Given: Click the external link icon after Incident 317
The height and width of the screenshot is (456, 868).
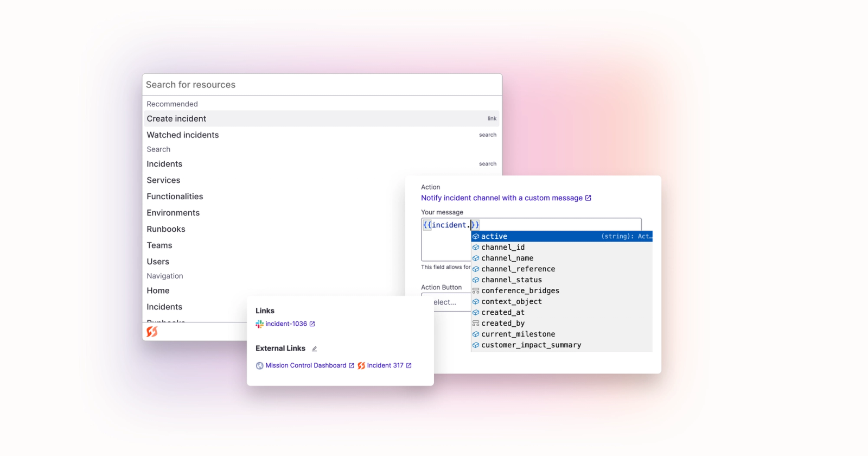Looking at the screenshot, I should tap(409, 366).
